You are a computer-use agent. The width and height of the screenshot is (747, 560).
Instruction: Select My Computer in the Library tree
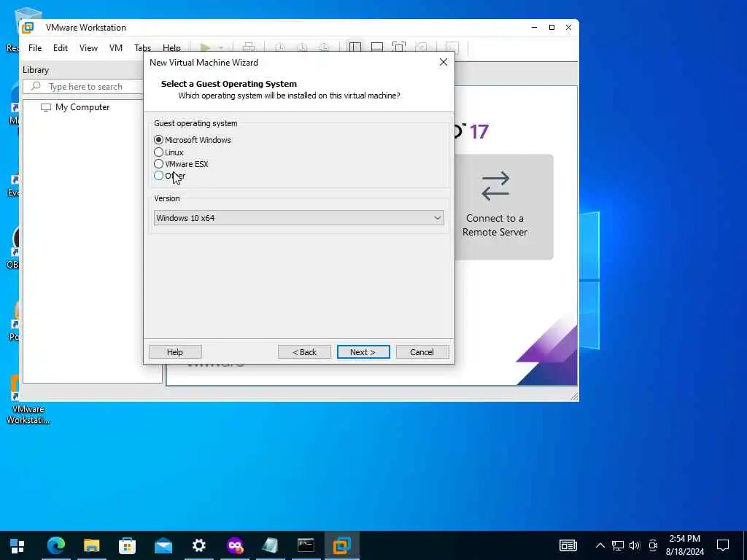[75, 107]
